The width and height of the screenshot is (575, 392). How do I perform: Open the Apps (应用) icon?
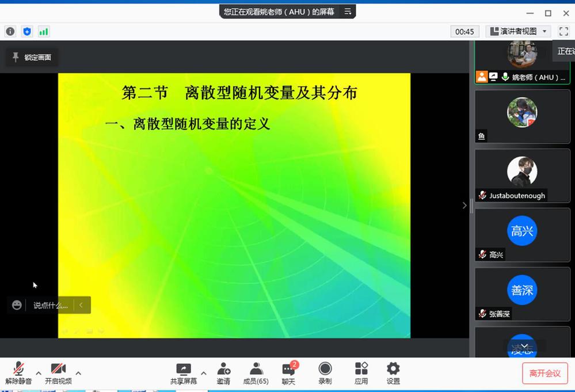point(361,373)
